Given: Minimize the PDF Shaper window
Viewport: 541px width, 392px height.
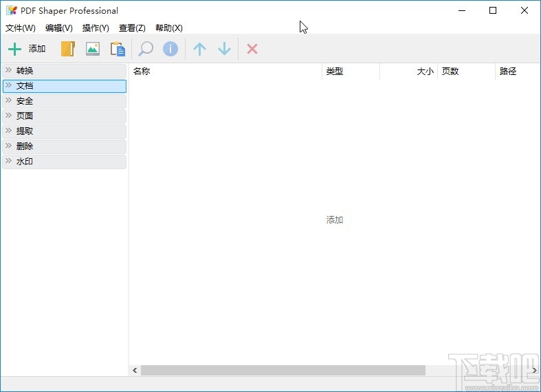Looking at the screenshot, I should pos(462,11).
